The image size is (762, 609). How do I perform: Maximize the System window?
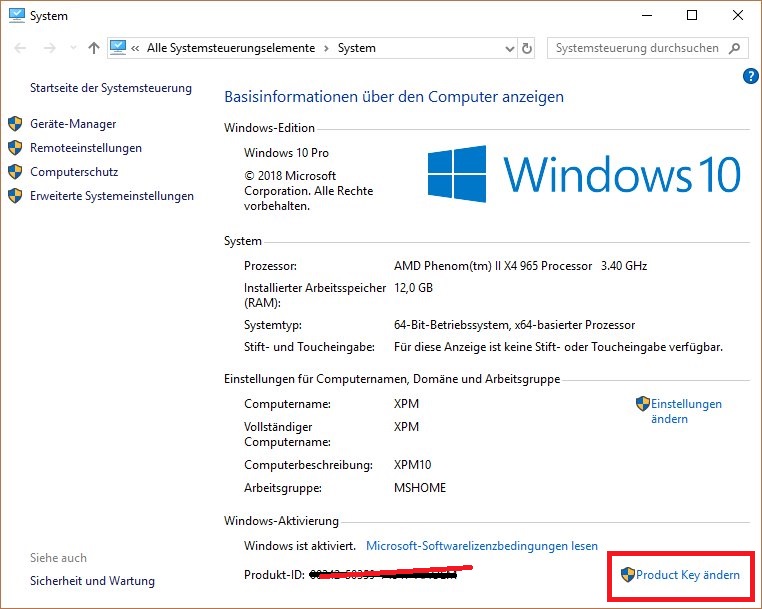(x=692, y=16)
